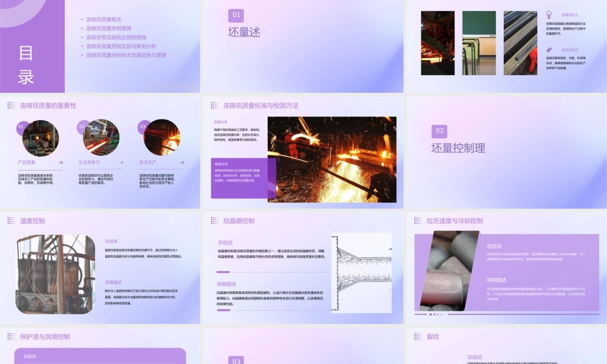Click 详细描述 on the 温度控制 slide
The width and height of the screenshot is (607, 364).
(x=113, y=282)
